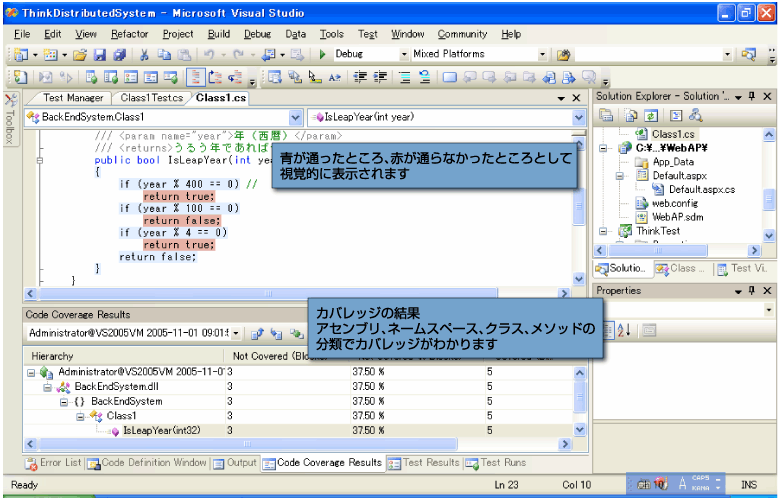This screenshot has width=780, height=500.
Task: Open the Debug configuration dropdown
Action: coord(404,54)
